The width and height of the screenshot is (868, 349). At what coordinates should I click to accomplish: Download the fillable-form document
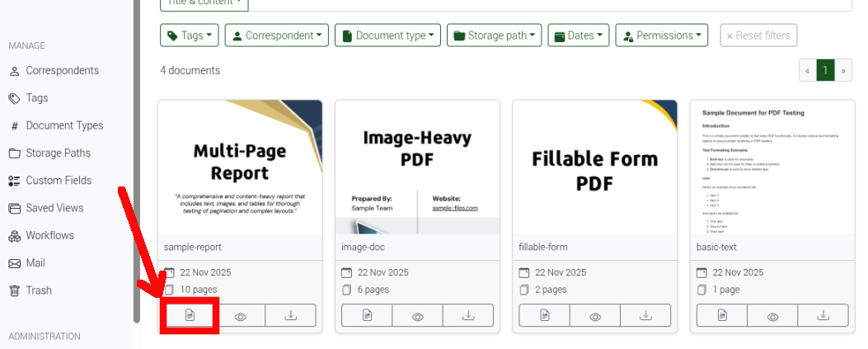(645, 315)
